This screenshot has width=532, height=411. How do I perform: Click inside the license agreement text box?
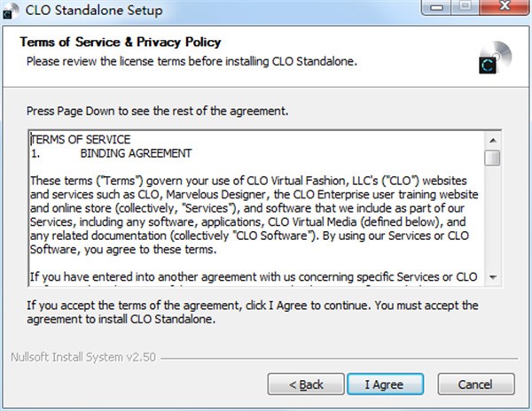[x=255, y=213]
